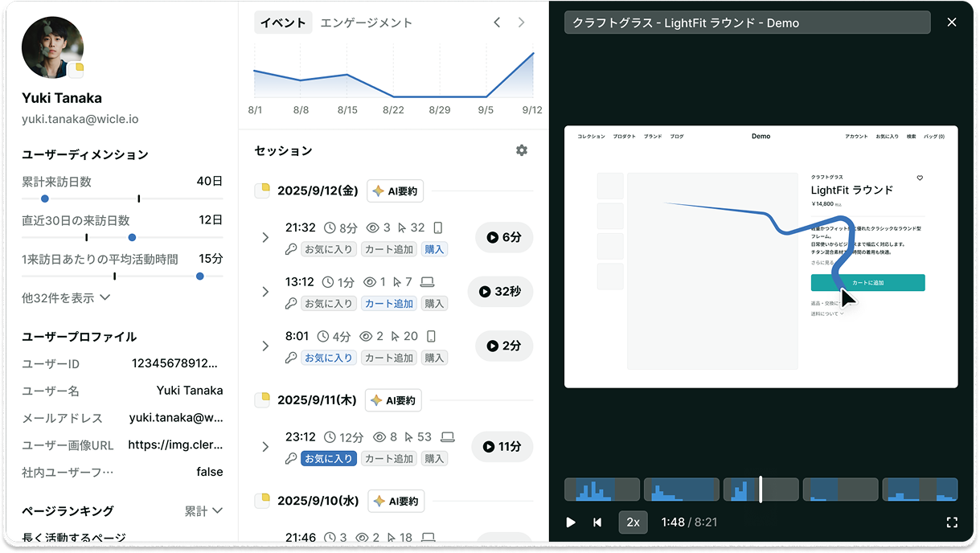Image resolution: width=980 pixels, height=553 pixels.
Task: Click yellow note icon for 2025/9/11
Action: 262,399
